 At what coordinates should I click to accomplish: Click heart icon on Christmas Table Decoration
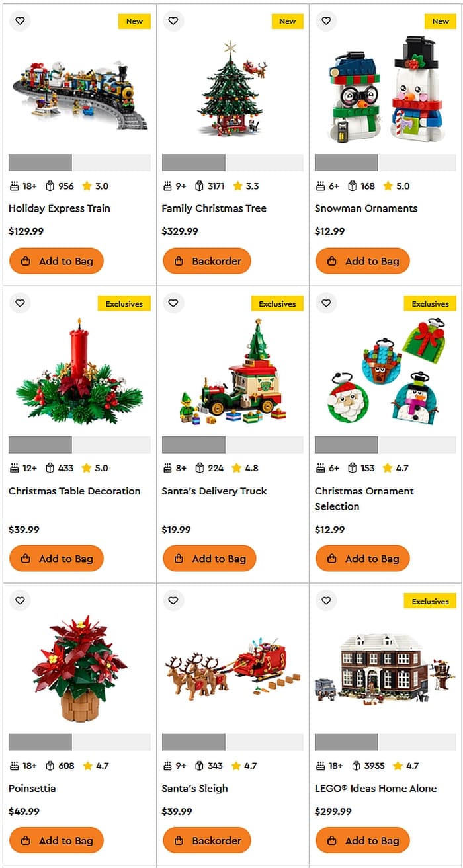pos(20,303)
